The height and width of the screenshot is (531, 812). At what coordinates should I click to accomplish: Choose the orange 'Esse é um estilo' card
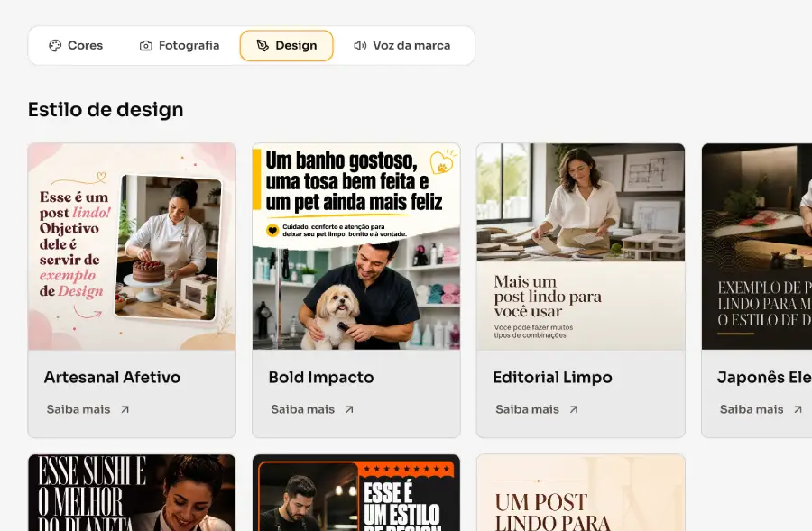[x=356, y=493]
